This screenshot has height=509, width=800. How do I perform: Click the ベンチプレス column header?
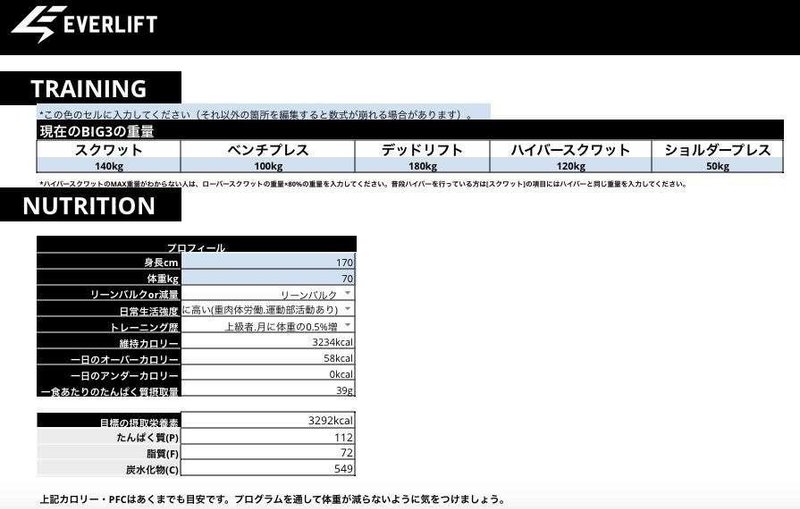coord(268,149)
